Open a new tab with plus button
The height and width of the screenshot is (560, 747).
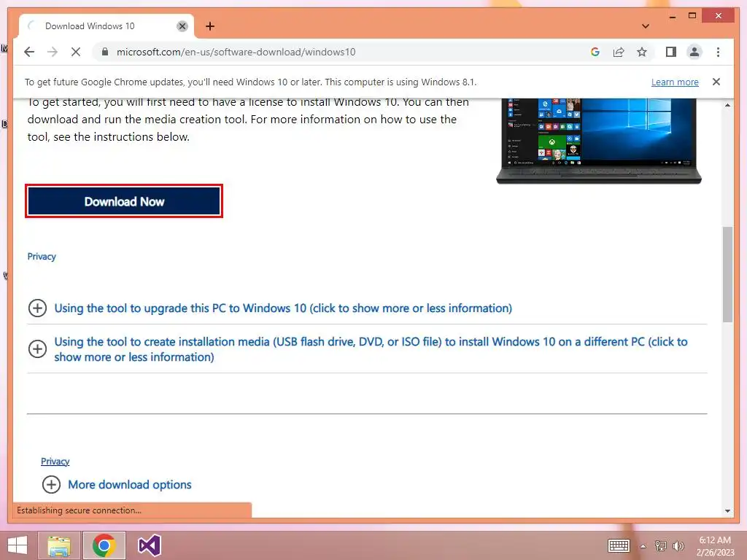click(x=210, y=26)
